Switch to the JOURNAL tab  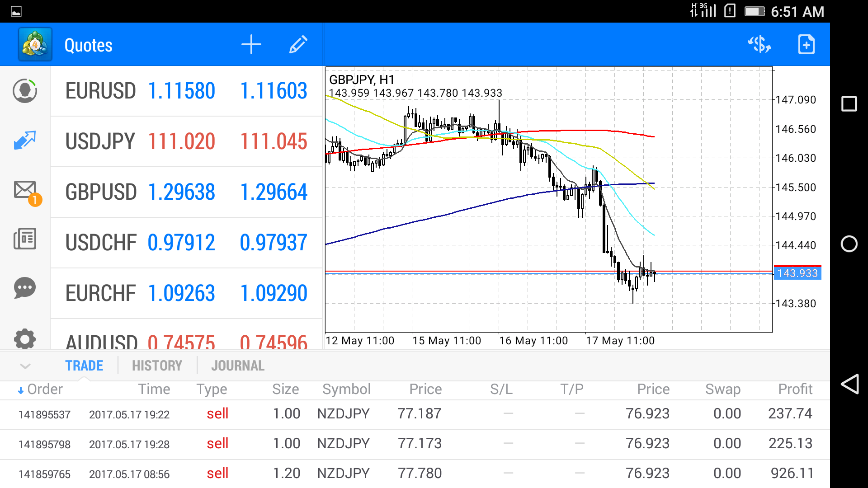(x=238, y=366)
